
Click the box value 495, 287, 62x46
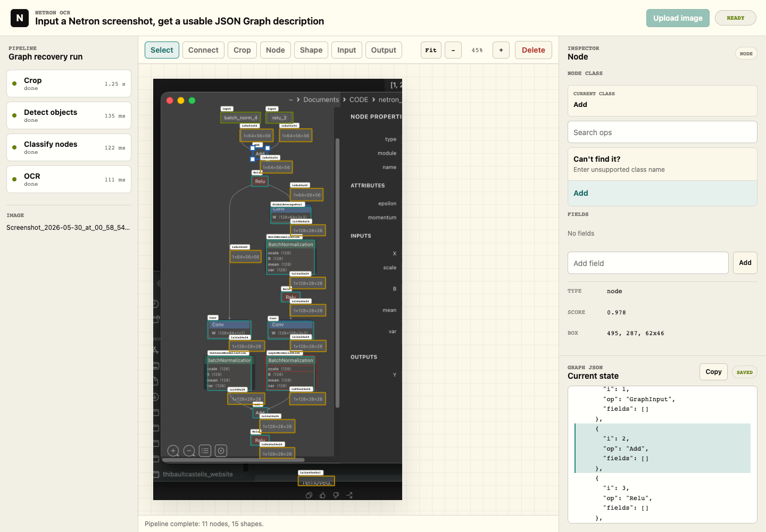(x=635, y=333)
